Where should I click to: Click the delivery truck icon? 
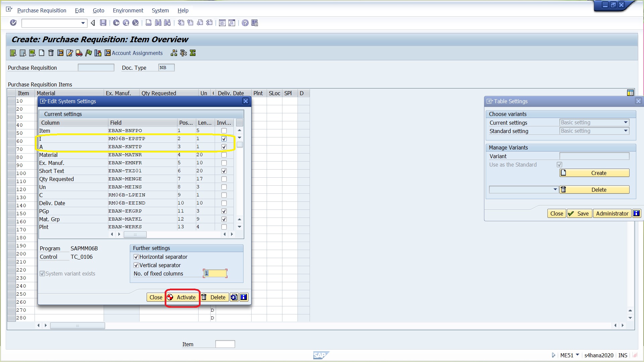tap(79, 53)
